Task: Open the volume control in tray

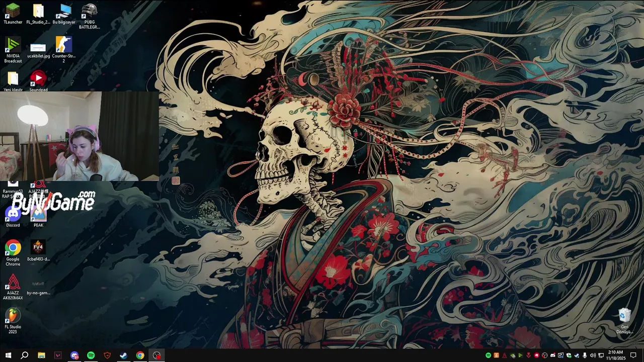Action: (593, 355)
